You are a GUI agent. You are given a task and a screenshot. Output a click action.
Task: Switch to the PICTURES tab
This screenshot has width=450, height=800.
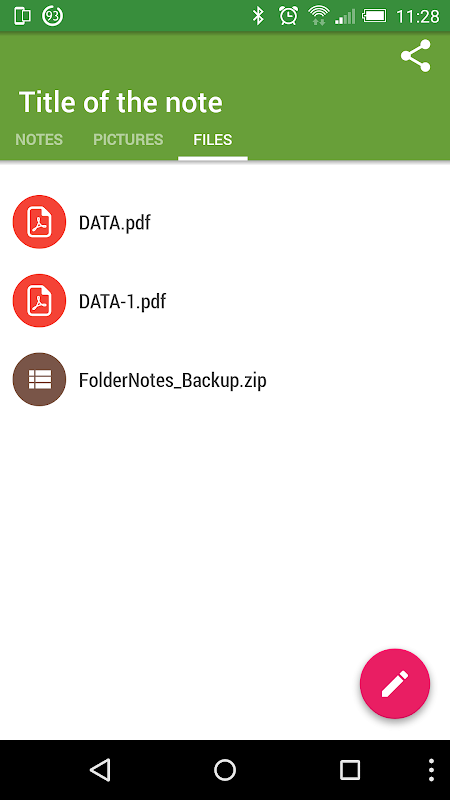(128, 140)
